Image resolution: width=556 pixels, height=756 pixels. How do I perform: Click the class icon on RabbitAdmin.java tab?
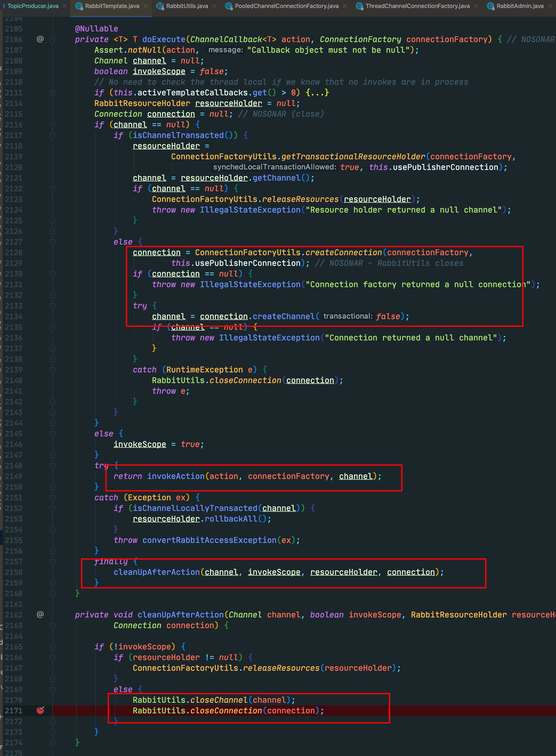click(x=491, y=6)
